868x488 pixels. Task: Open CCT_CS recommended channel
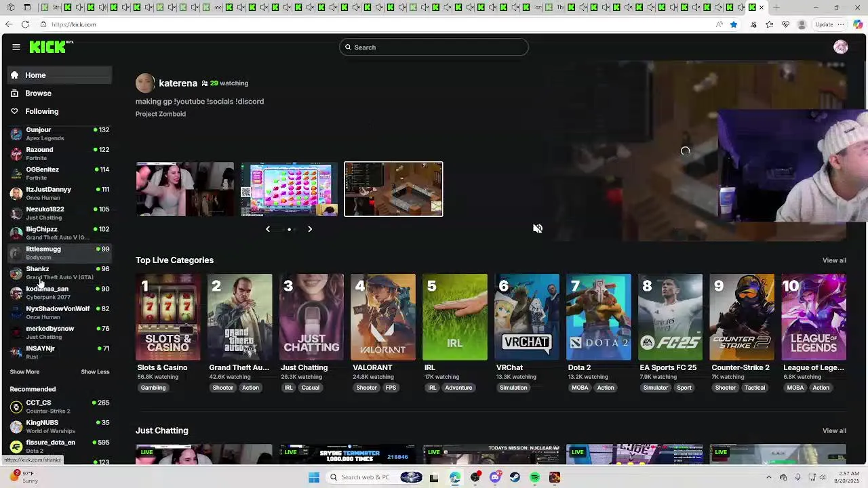pos(60,407)
